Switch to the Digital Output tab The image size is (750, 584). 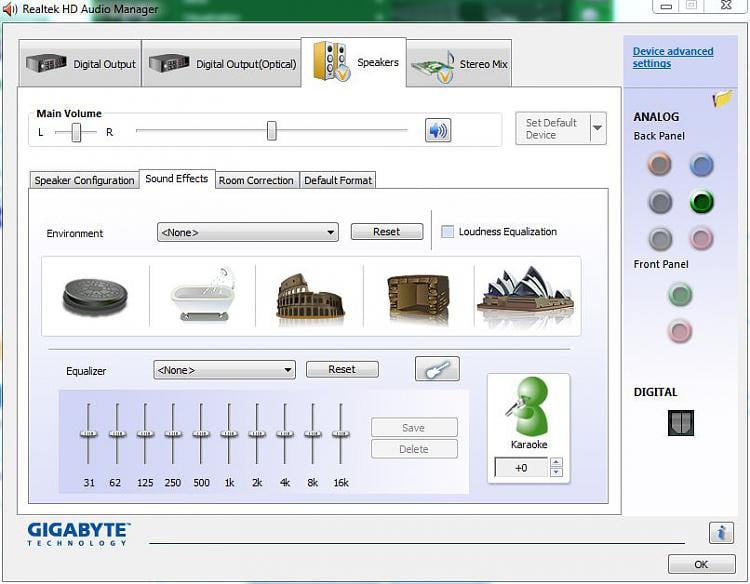pos(80,64)
